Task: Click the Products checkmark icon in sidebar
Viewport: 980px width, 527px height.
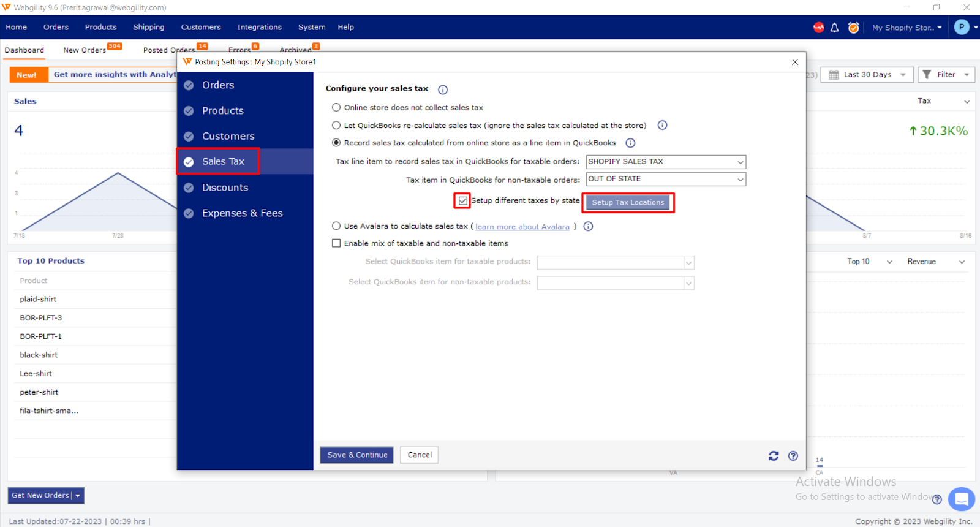Action: click(189, 111)
